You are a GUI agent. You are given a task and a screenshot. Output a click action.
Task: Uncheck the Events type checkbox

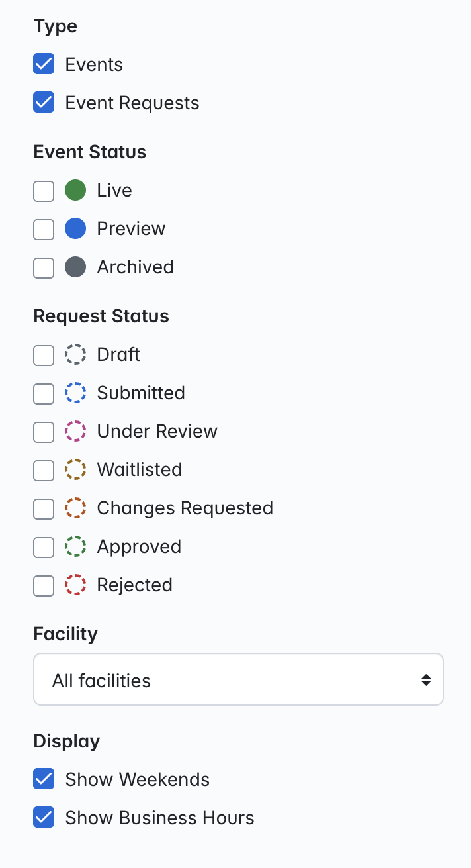44,65
